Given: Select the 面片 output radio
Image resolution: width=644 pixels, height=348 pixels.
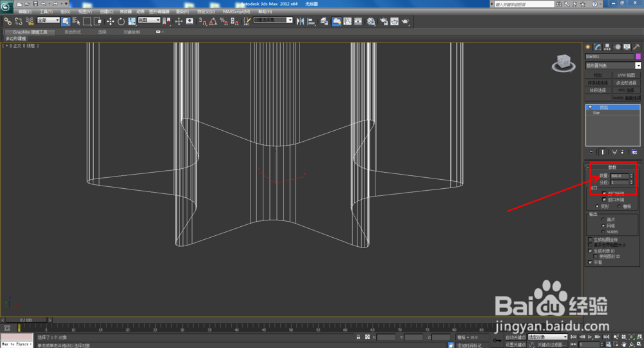Looking at the screenshot, I should [x=603, y=219].
